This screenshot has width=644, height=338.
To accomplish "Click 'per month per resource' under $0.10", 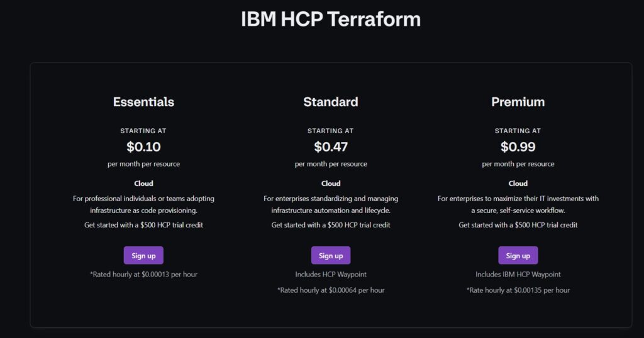I will click(143, 164).
